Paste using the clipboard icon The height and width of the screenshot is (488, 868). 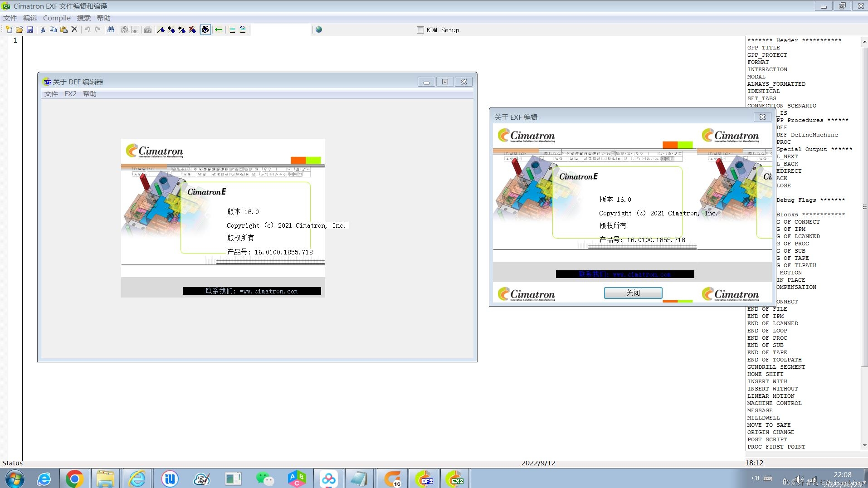64,29
